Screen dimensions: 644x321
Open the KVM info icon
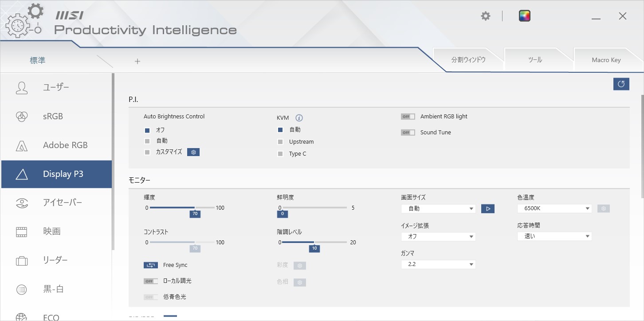pyautogui.click(x=299, y=118)
